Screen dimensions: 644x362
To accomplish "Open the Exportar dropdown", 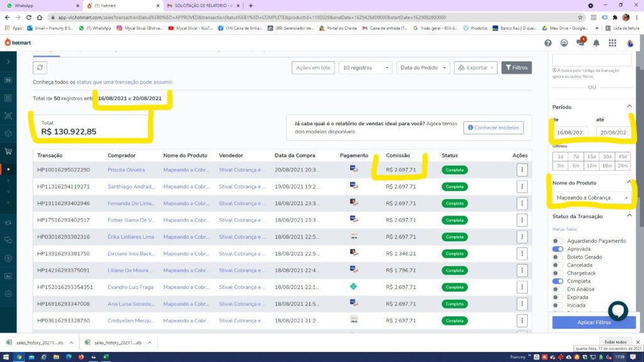I will point(475,68).
